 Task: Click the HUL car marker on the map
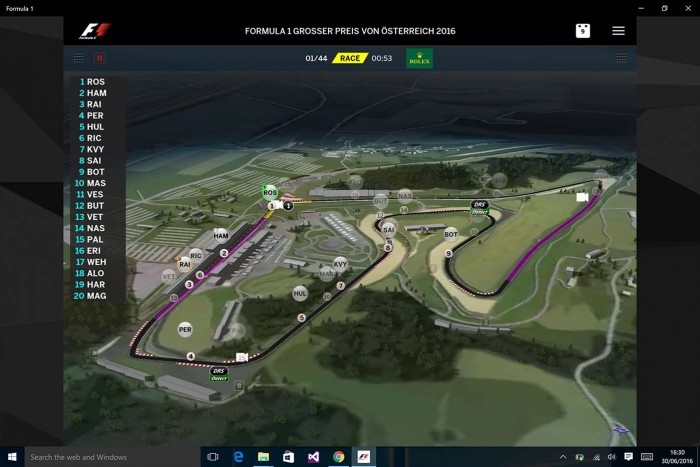(x=300, y=293)
